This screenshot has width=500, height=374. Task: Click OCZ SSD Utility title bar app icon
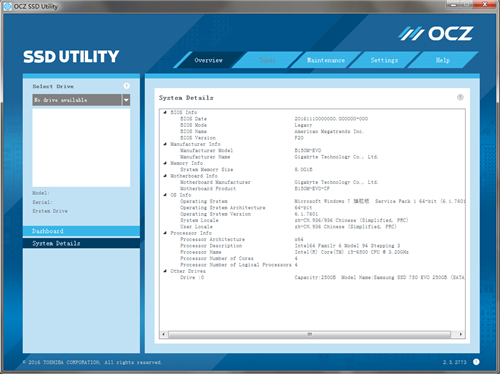coord(7,6)
